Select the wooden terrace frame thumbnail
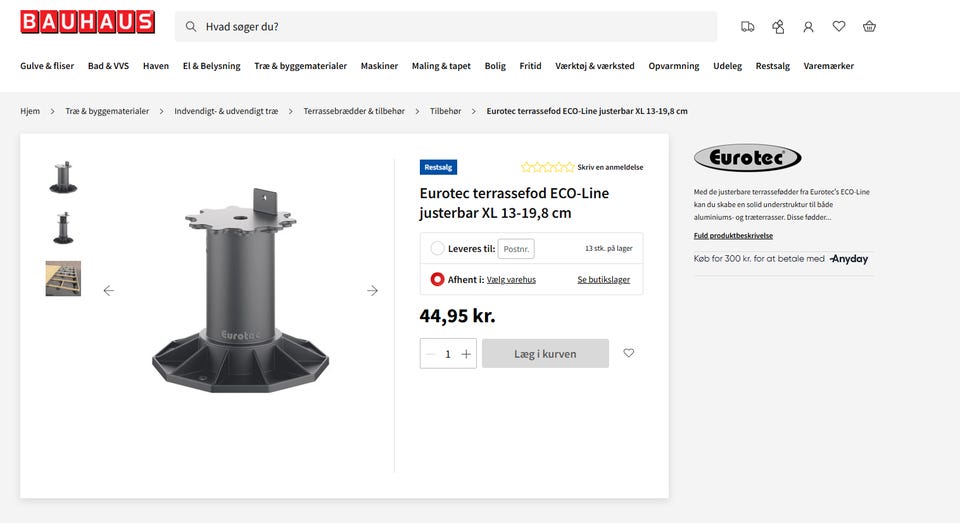Viewport: 960px width, 523px height. (63, 279)
